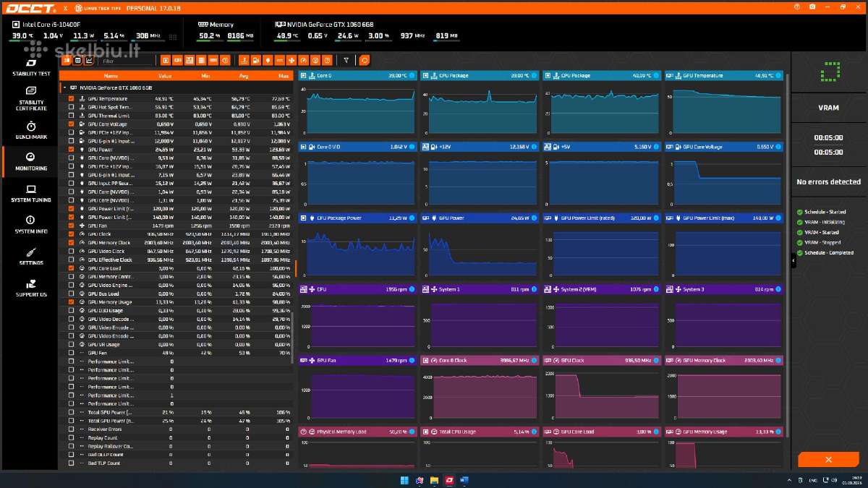Click the funnel filter icon
Image resolution: width=868 pixels, height=488 pixels.
click(346, 61)
